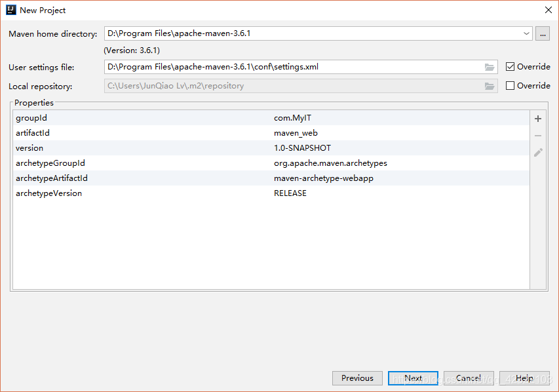559x392 pixels.
Task: Click the remove property minus icon
Action: [x=538, y=136]
